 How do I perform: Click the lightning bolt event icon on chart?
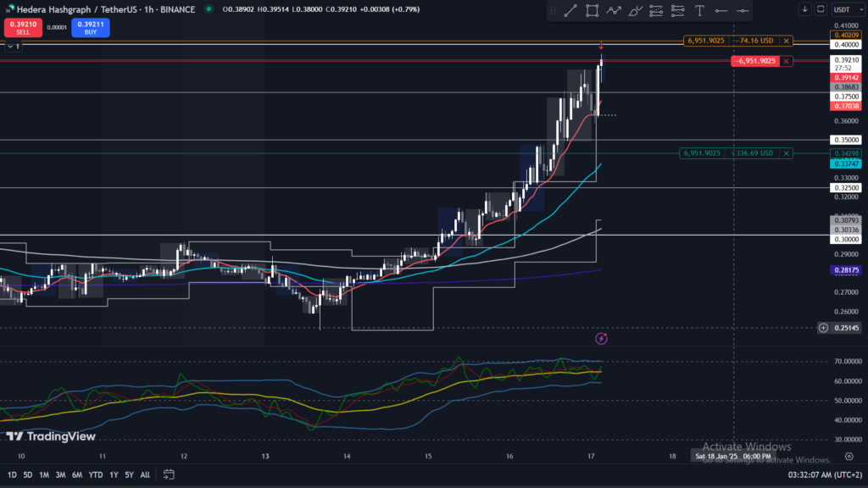tap(602, 339)
